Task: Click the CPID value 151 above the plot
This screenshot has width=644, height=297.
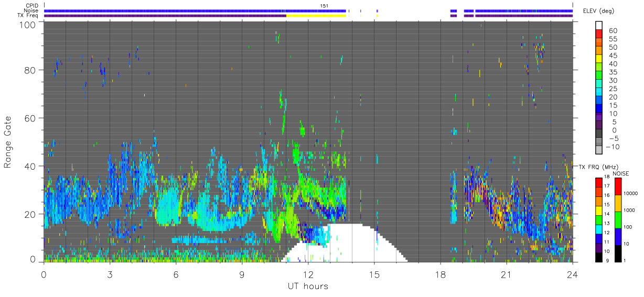Action: tap(325, 6)
